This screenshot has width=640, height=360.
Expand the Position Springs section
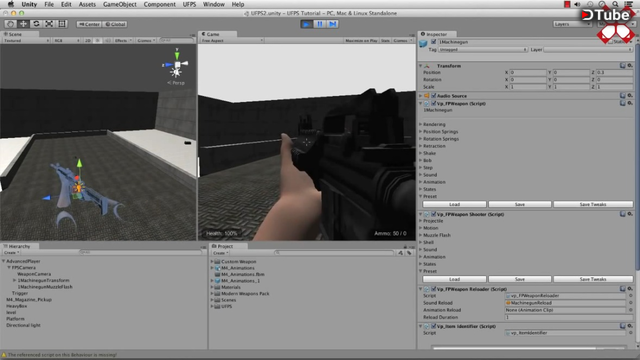[x=440, y=131]
